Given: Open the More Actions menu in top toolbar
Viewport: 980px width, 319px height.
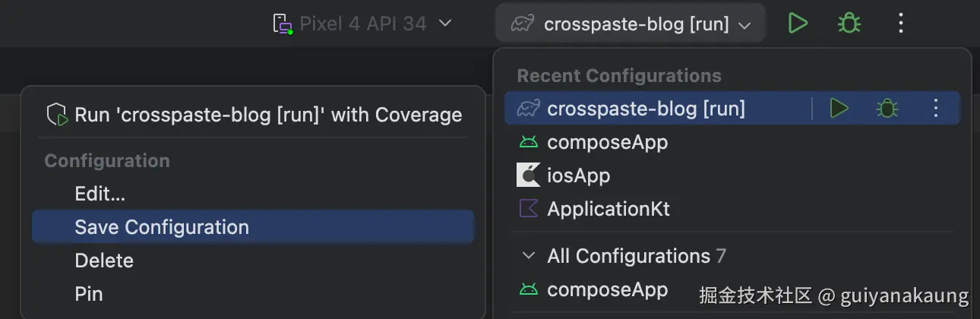Looking at the screenshot, I should [x=900, y=24].
